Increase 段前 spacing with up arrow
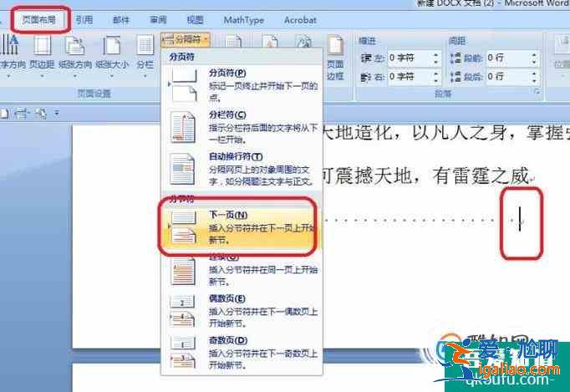 click(534, 55)
